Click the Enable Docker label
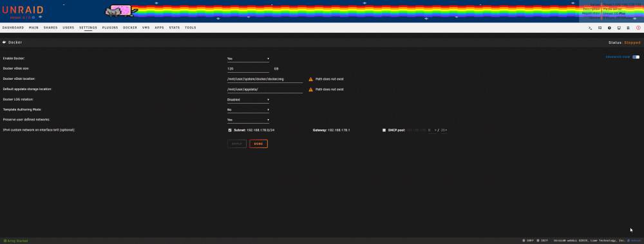Screen dimensions: 644x244 point(14,59)
